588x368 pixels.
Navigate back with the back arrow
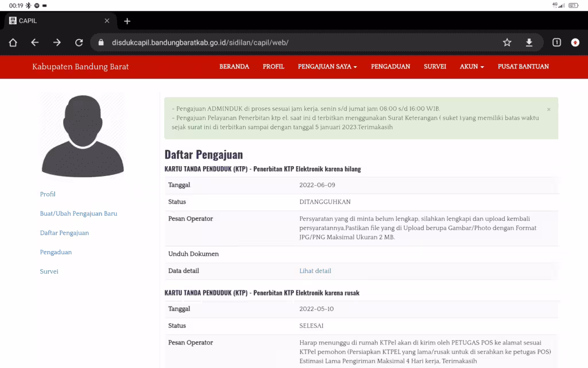(x=35, y=43)
